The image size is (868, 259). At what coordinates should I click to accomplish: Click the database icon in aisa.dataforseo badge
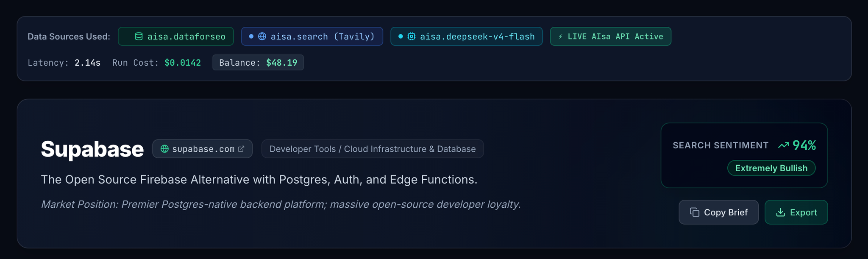[x=139, y=36]
